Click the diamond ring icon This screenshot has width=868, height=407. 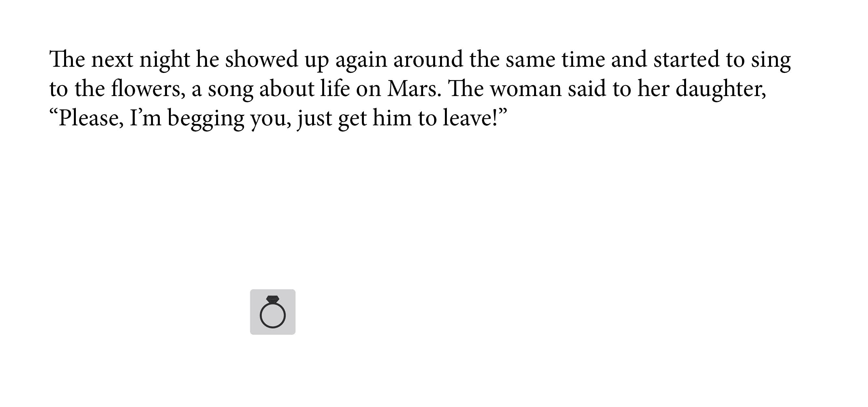[273, 312]
